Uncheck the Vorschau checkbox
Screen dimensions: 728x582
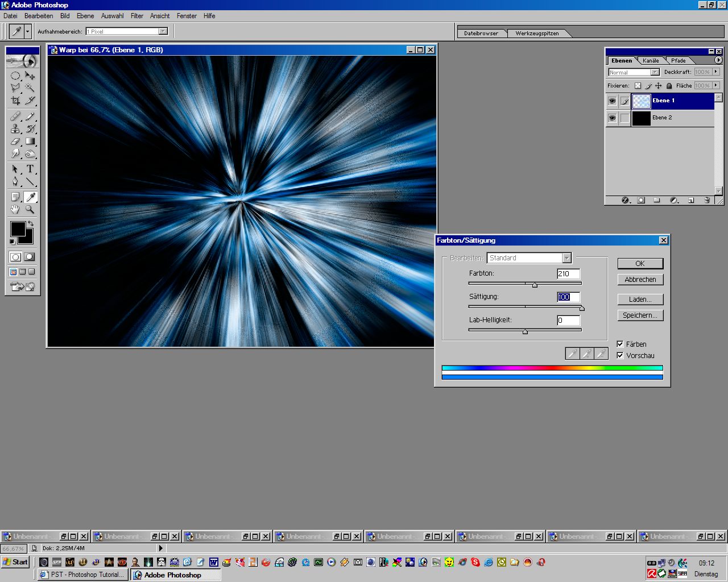coord(621,355)
